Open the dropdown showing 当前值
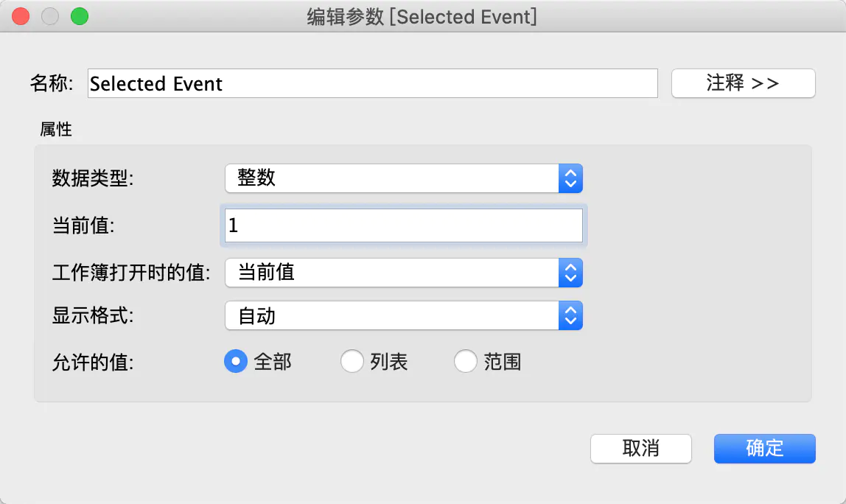The width and height of the screenshot is (846, 504). pyautogui.click(x=404, y=273)
